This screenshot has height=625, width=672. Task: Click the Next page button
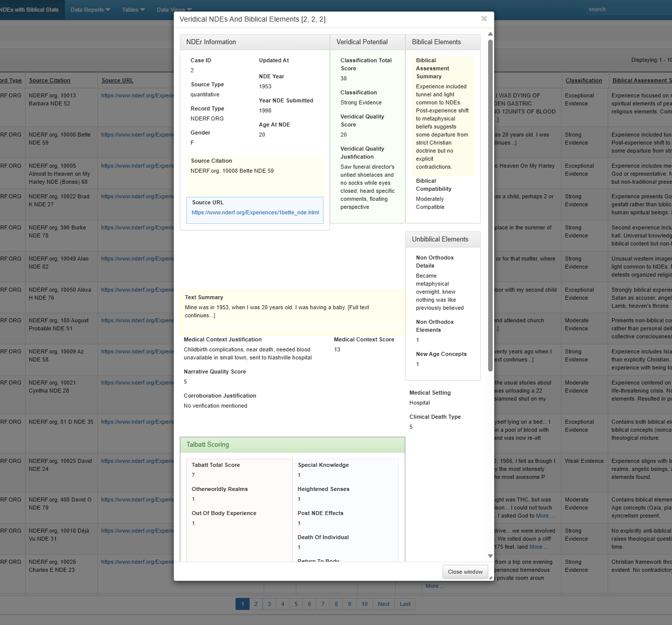[383, 604]
